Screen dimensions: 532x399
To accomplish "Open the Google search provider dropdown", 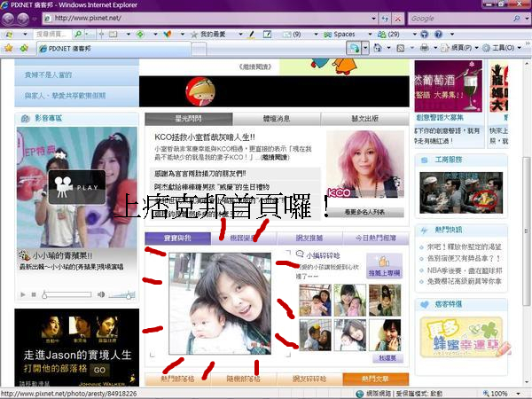I will pos(527,19).
